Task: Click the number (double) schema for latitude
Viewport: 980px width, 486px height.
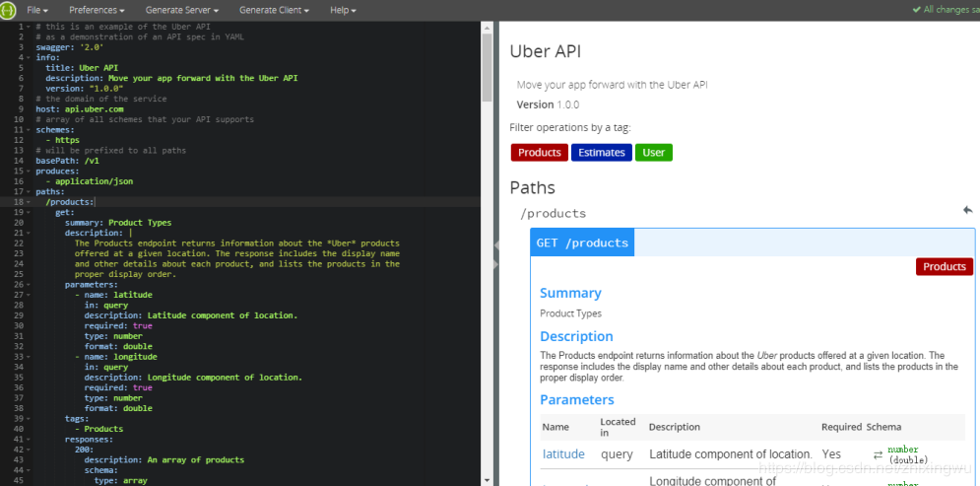Action: point(907,454)
